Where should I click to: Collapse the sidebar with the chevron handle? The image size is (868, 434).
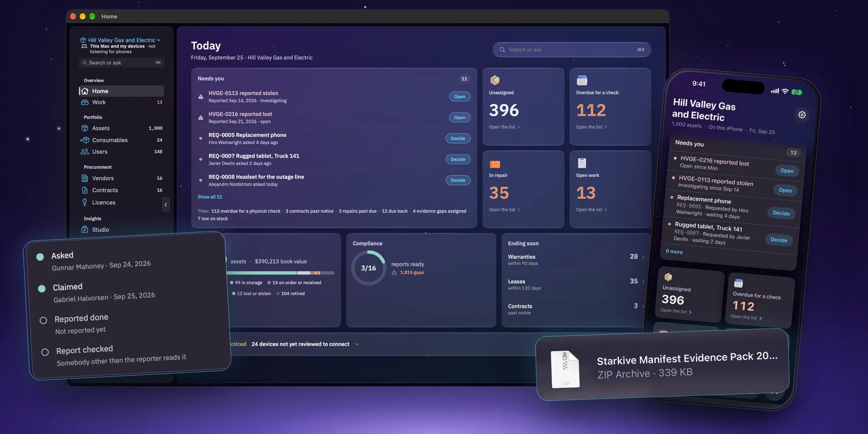tap(166, 205)
